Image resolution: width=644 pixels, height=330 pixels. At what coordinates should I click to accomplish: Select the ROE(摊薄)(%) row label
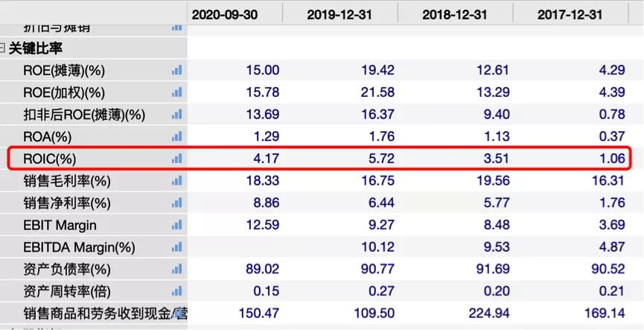64,71
